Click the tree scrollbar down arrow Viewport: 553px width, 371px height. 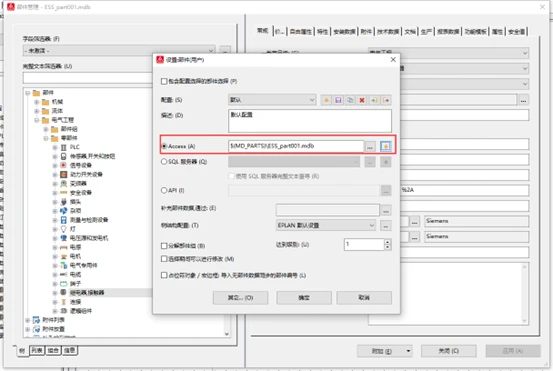(x=227, y=334)
